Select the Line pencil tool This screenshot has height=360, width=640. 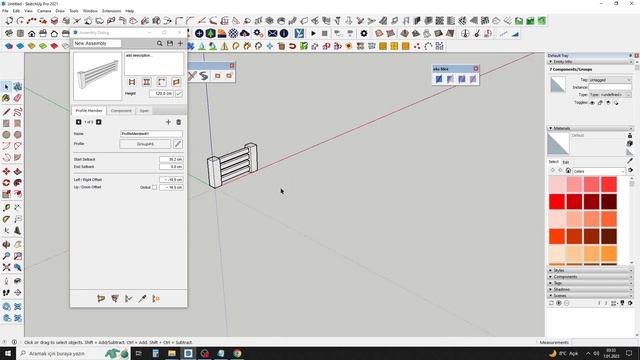pyautogui.click(x=6, y=112)
